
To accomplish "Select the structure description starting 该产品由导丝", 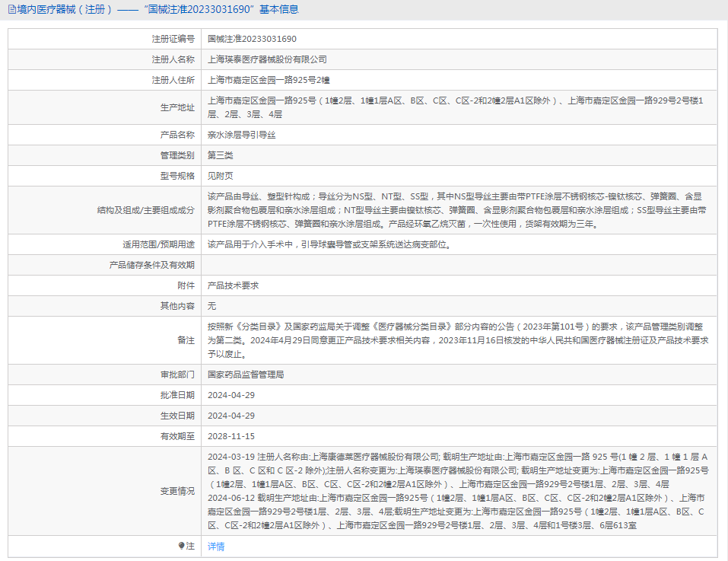I will click(x=457, y=210).
